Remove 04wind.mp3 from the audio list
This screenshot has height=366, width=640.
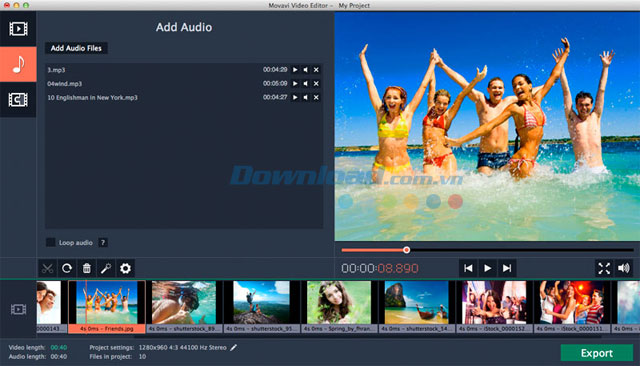point(316,84)
